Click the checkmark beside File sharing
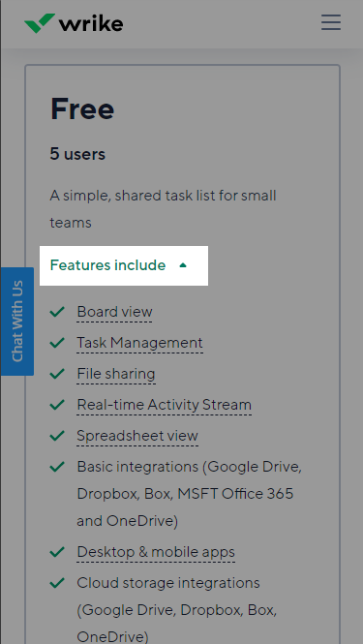The width and height of the screenshot is (363, 644). pyautogui.click(x=57, y=374)
